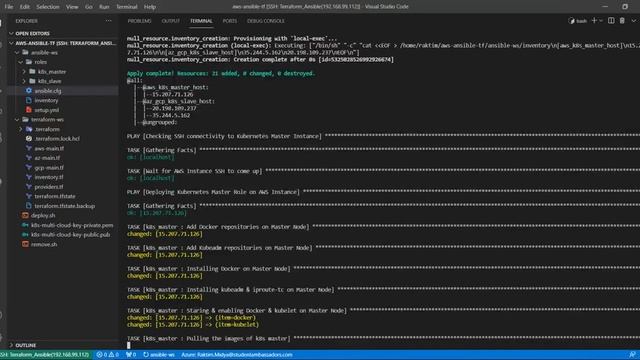Switch to the Output tab
The width and height of the screenshot is (640, 360).
[x=171, y=21]
